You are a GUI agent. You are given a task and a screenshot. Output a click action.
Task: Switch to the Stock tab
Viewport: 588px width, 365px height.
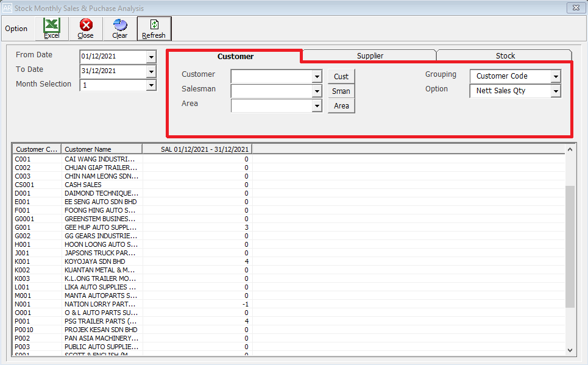[505, 55]
